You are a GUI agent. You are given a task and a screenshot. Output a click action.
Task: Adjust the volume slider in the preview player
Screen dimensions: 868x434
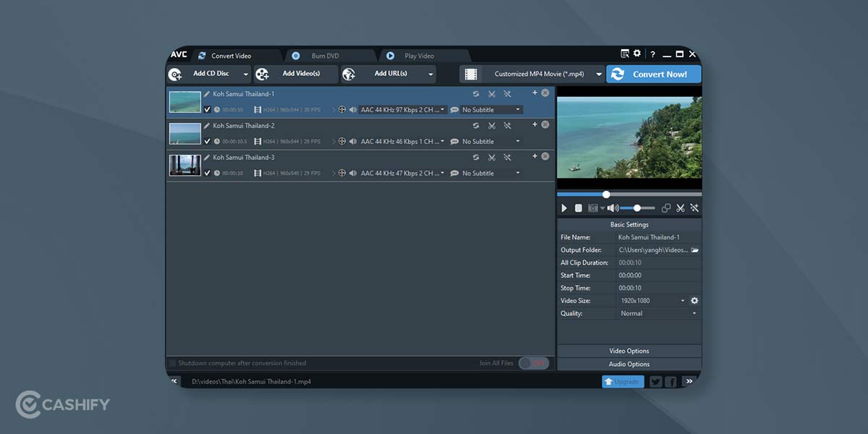pyautogui.click(x=638, y=208)
